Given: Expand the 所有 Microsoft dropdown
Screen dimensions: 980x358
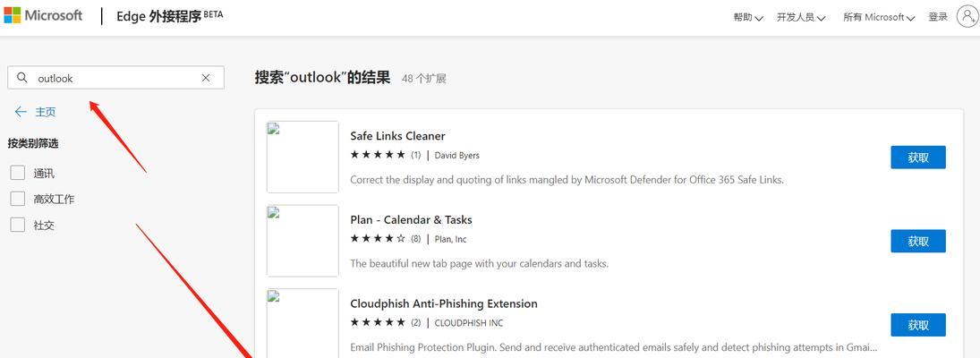Looking at the screenshot, I should (879, 18).
